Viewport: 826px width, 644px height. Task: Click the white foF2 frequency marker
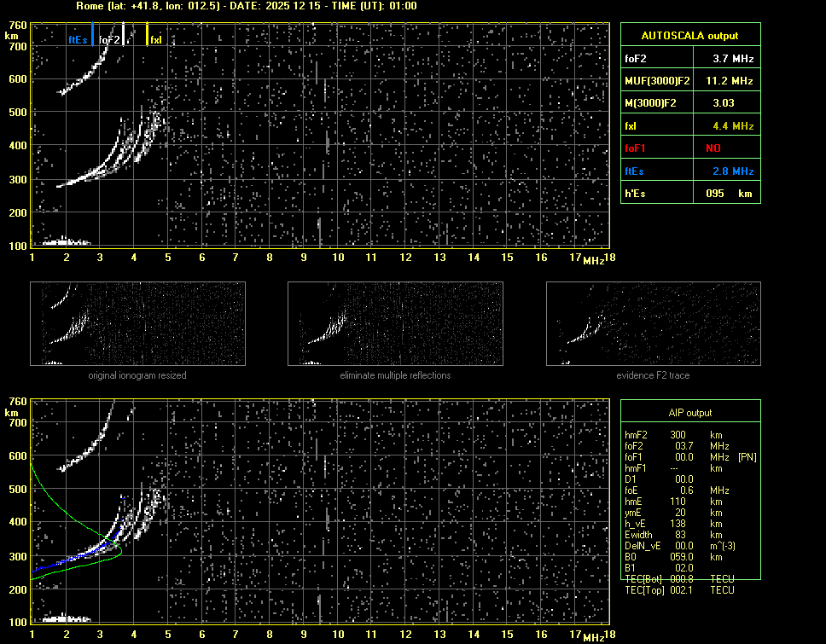[124, 34]
